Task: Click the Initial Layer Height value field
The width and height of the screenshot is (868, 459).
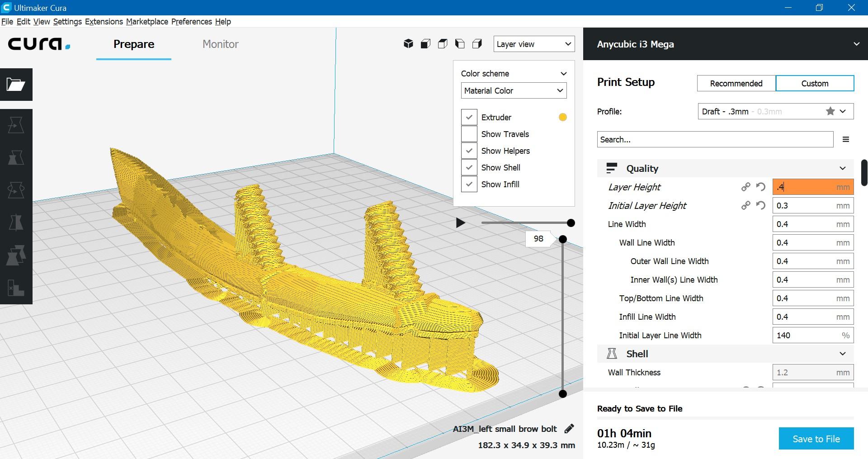Action: (813, 205)
